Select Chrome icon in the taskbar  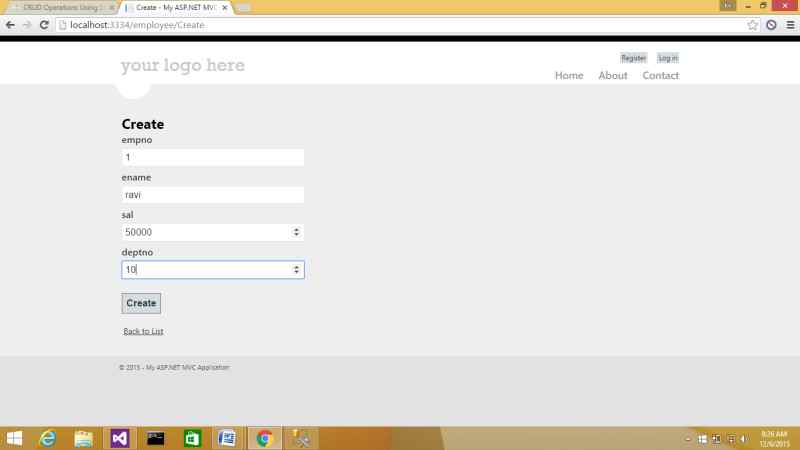point(264,439)
